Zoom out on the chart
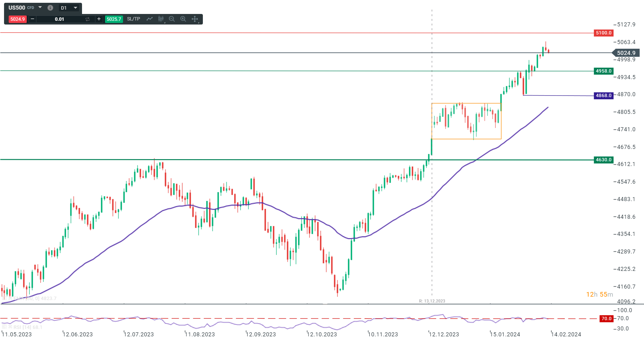 [x=172, y=19]
